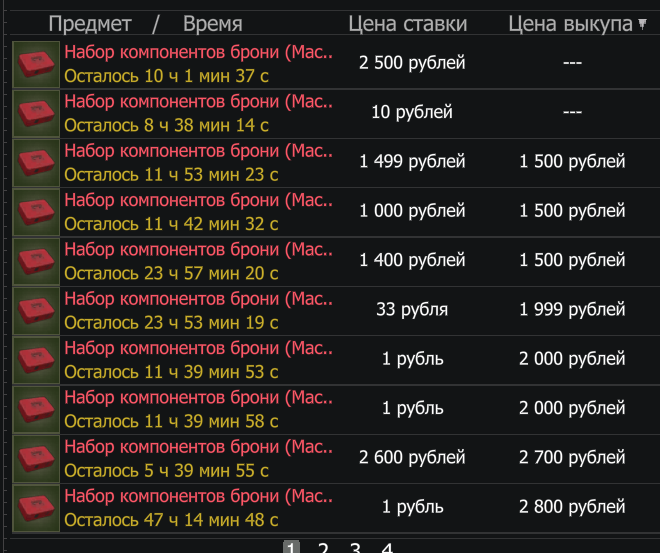Select item icon for the lot with 1 499 рублей bid
This screenshot has width=660, height=553.
click(37, 162)
